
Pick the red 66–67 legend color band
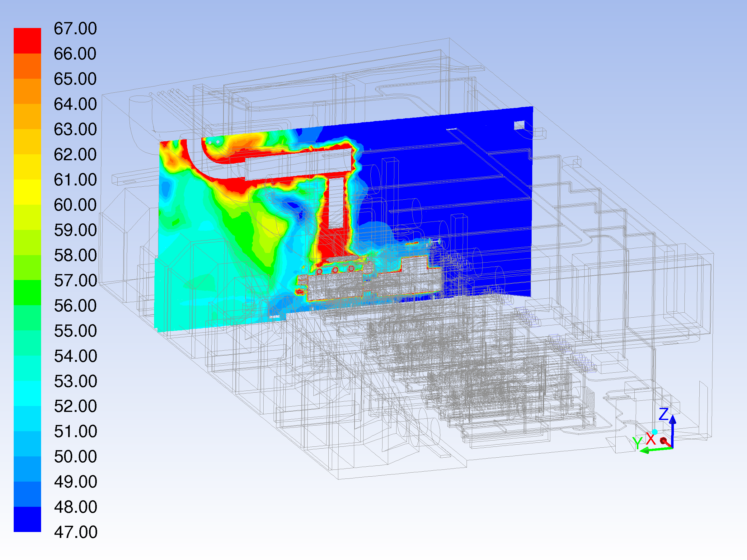click(x=27, y=41)
